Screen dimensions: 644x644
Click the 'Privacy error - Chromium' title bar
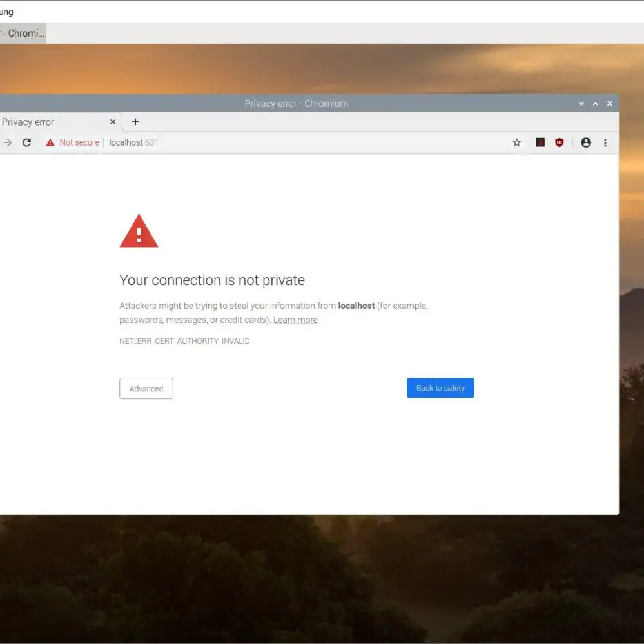(296, 104)
